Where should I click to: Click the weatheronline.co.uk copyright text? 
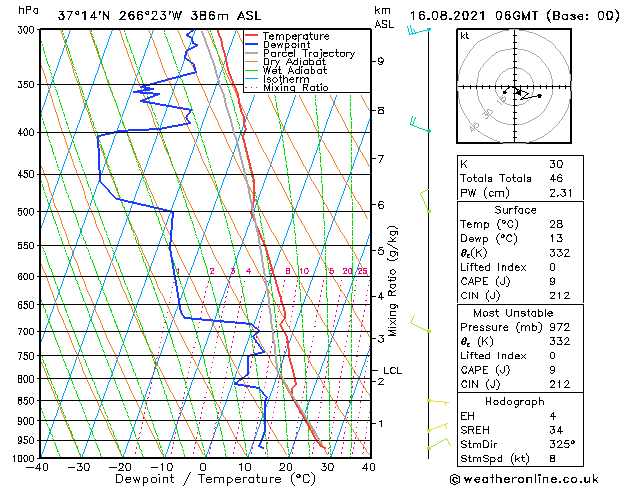pyautogui.click(x=524, y=479)
